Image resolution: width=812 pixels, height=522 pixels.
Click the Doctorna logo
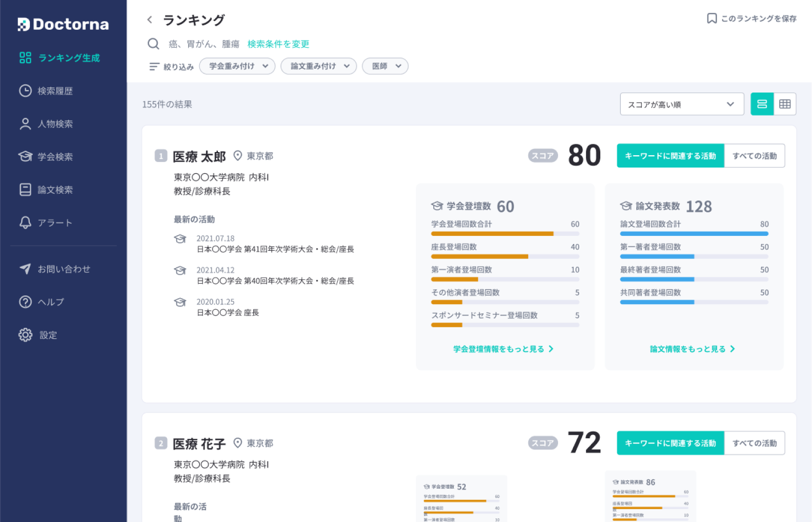click(63, 24)
